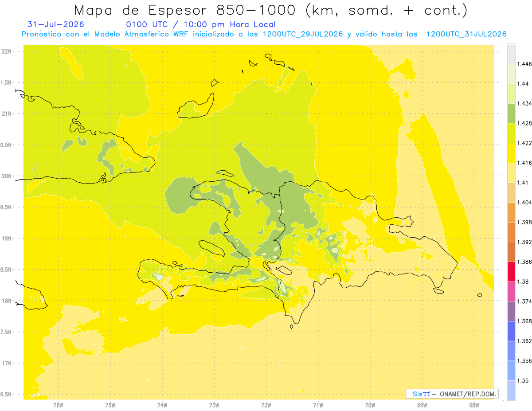Click the bright yellow 1.416–1.422 colorbar segment
532x411 pixels.
click(511, 153)
